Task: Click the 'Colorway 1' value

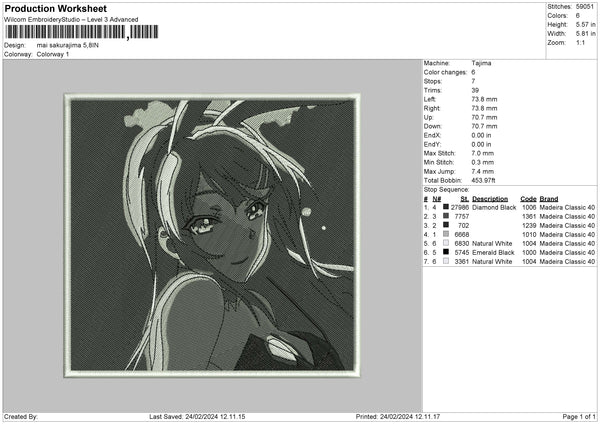Action: coord(53,54)
